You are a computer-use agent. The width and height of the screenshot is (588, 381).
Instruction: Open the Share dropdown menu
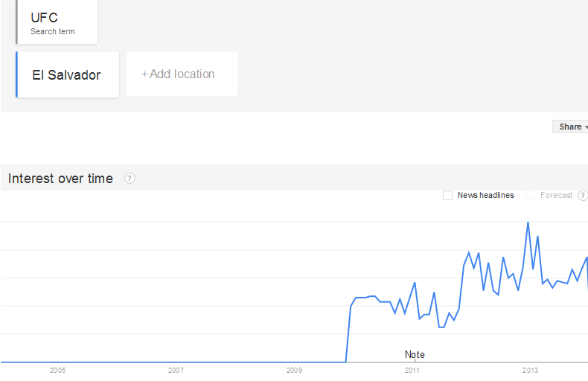click(571, 127)
